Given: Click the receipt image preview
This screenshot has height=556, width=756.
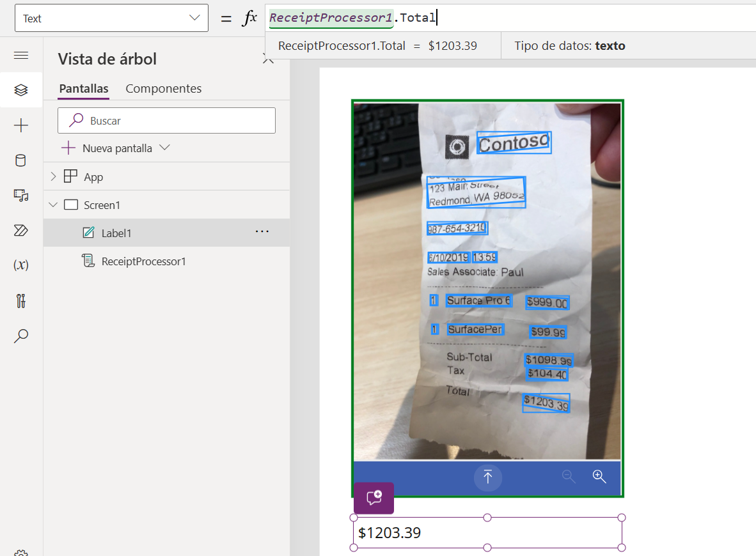Looking at the screenshot, I should click(x=487, y=281).
